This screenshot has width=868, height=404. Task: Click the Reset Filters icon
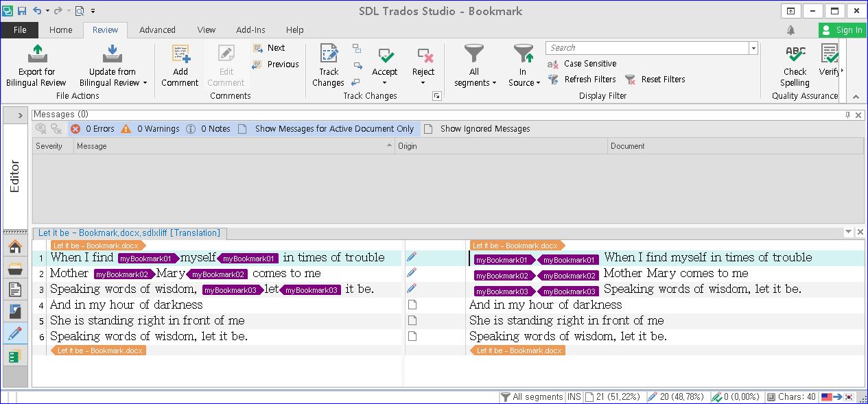coord(630,80)
